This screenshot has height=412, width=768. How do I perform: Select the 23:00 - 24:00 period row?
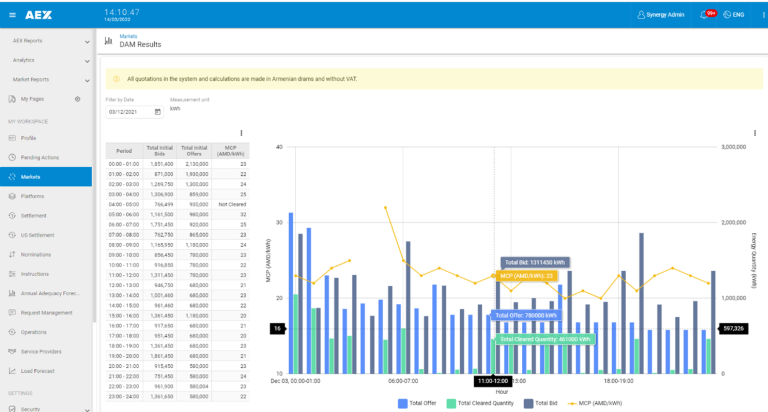177,396
